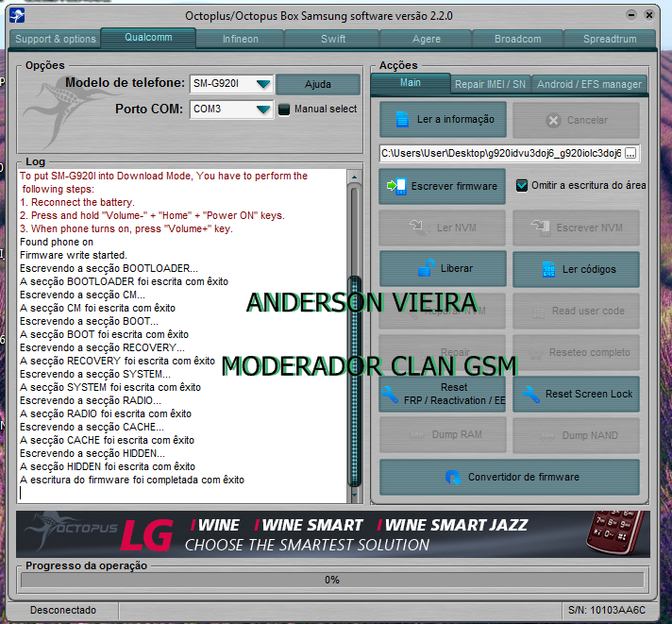Click the Log scroll down arrow
The width and height of the screenshot is (672, 624).
click(x=355, y=496)
